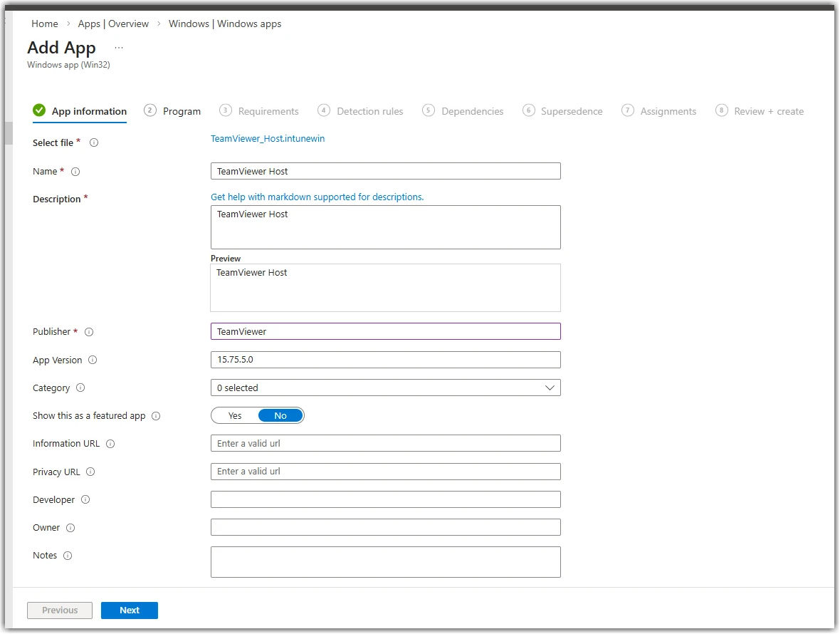The width and height of the screenshot is (840, 634).
Task: Click the info icon for Show this as a featured app
Action: tap(155, 415)
